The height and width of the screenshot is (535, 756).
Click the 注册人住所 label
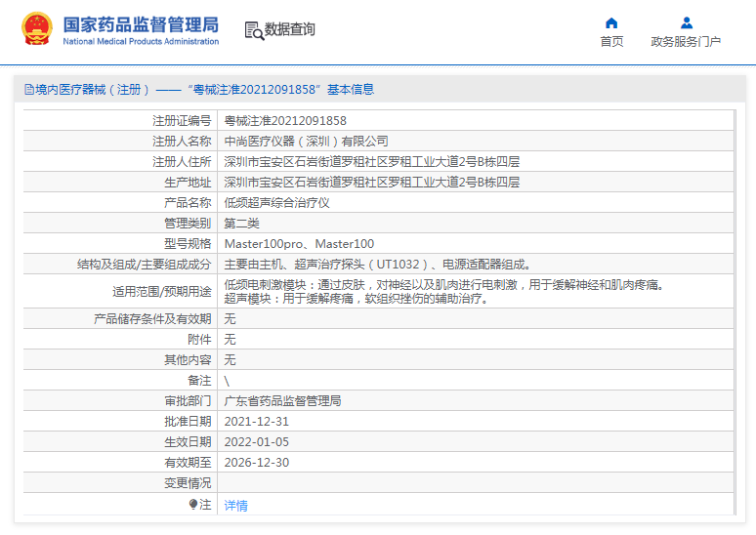click(x=182, y=161)
